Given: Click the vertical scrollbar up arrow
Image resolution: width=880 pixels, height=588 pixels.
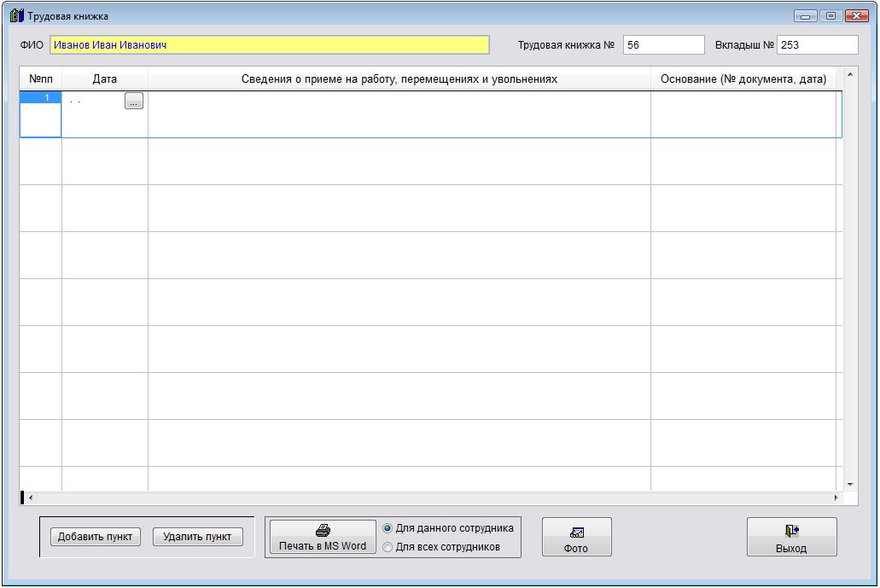Looking at the screenshot, I should click(850, 74).
